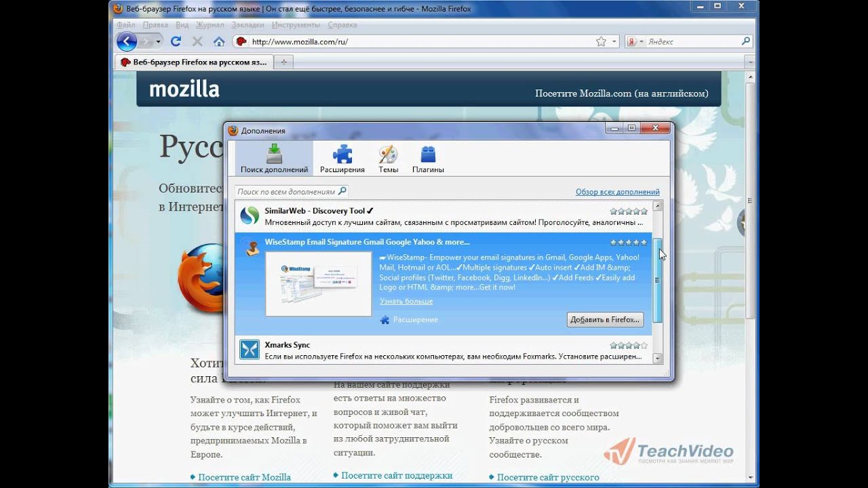Click the mozilla logo in page header
Viewport: 868px width, 488px height.
click(x=184, y=89)
